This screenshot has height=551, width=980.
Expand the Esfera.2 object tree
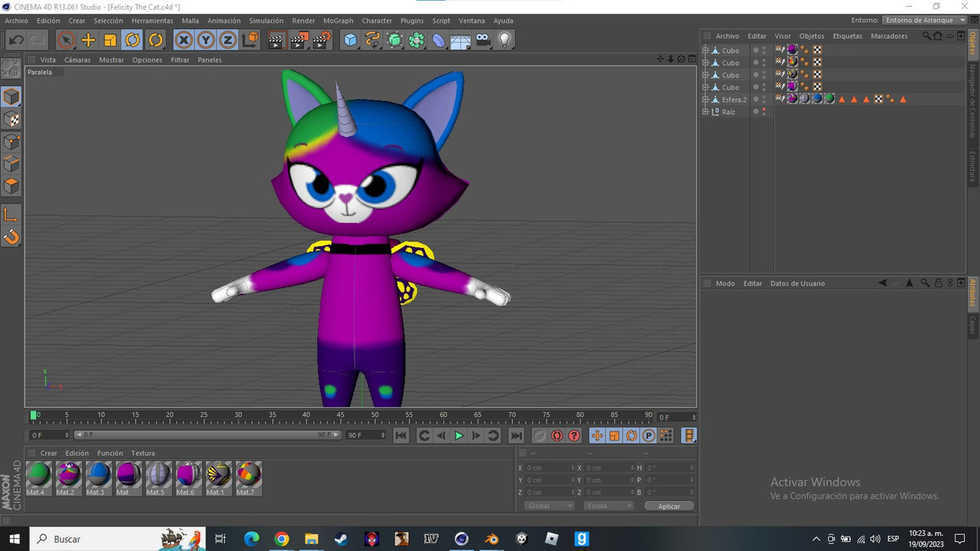(x=706, y=99)
